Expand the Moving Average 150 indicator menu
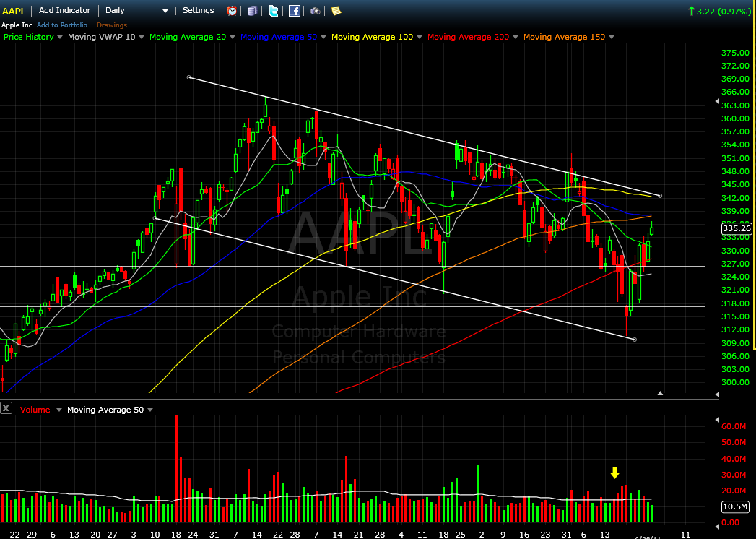 pos(612,37)
